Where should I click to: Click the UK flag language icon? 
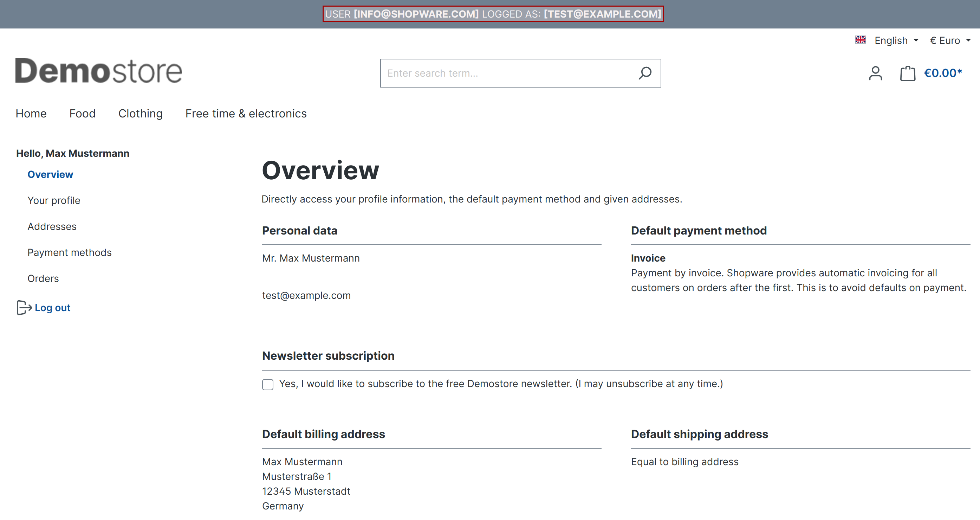point(860,40)
